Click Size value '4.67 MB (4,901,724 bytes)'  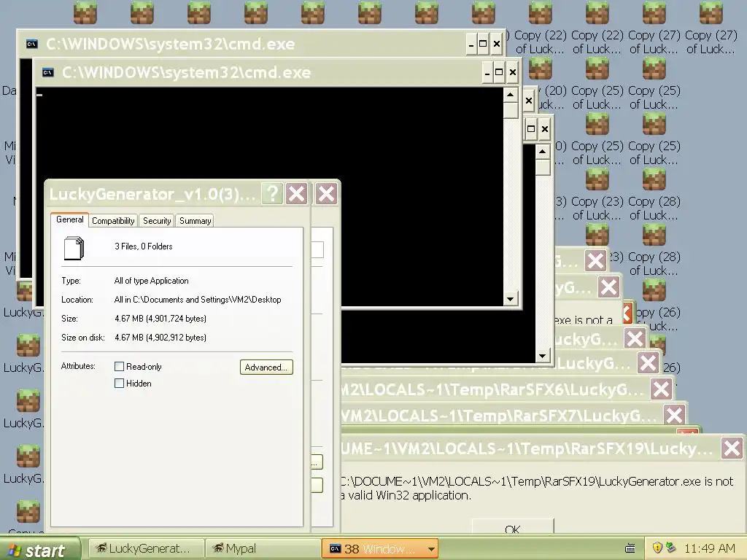(x=160, y=319)
